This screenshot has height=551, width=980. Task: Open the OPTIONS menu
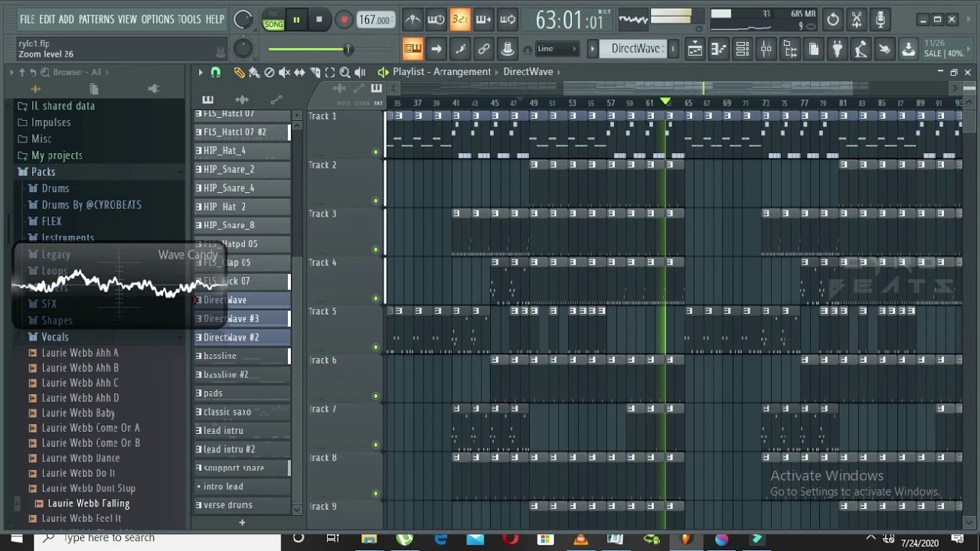pyautogui.click(x=158, y=19)
